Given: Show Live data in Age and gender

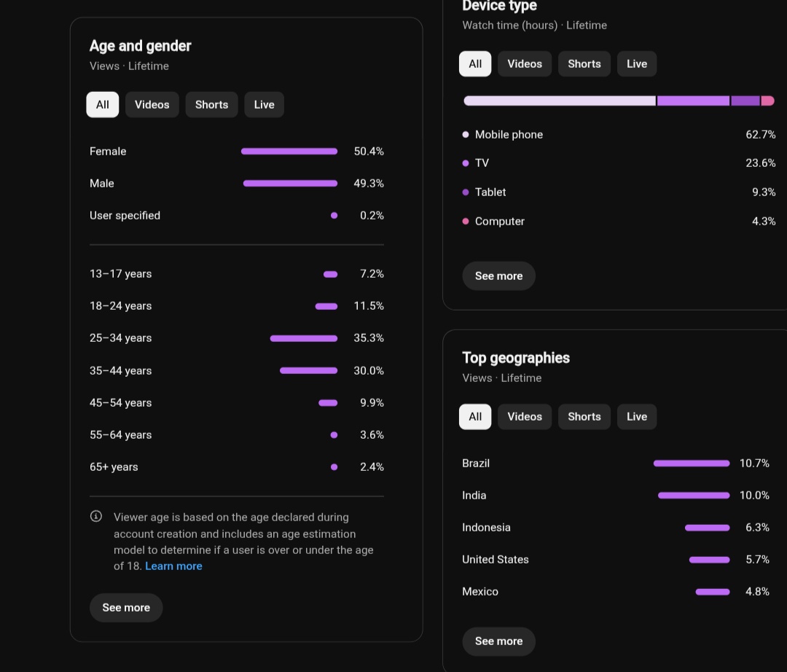Looking at the screenshot, I should point(264,104).
